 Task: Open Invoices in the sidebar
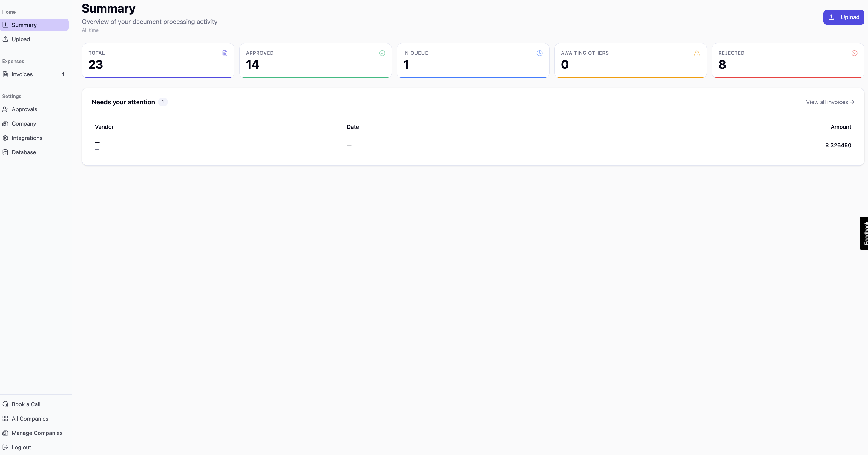point(34,74)
